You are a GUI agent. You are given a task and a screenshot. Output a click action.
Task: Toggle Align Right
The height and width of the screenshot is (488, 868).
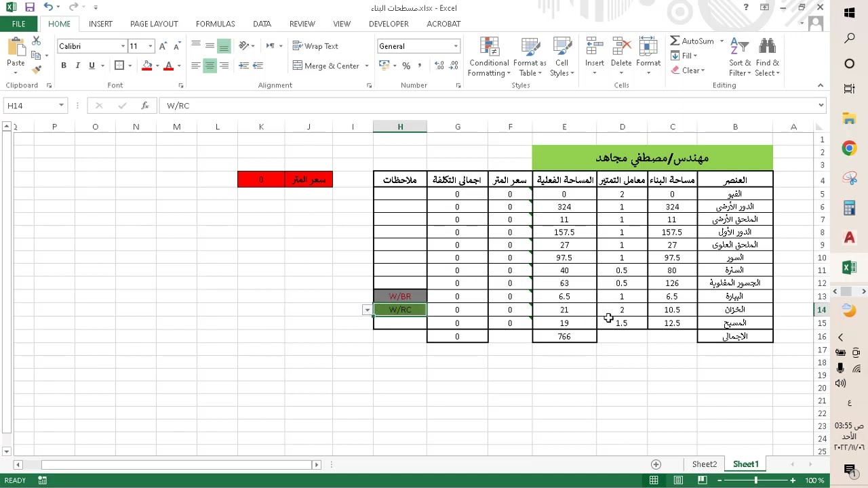(x=224, y=66)
